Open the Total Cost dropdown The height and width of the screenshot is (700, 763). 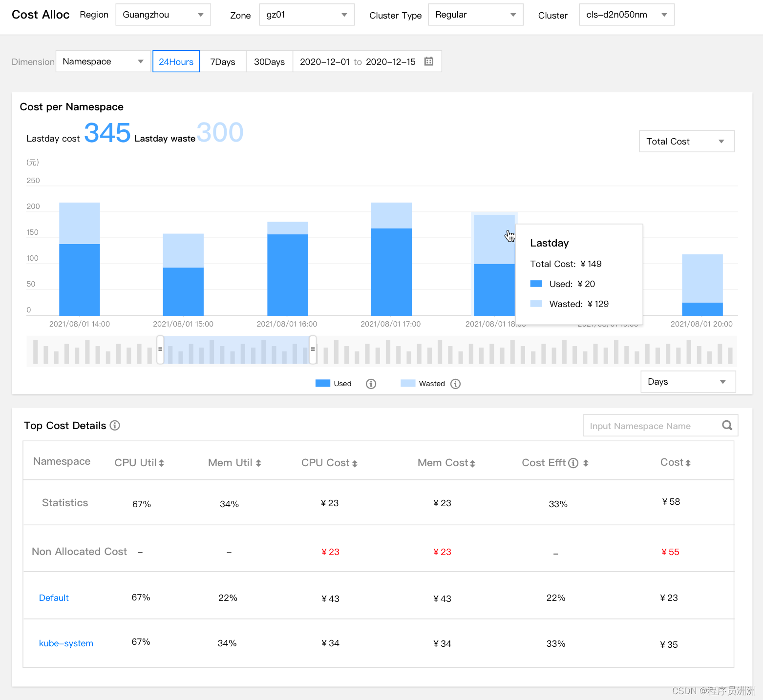pyautogui.click(x=687, y=141)
